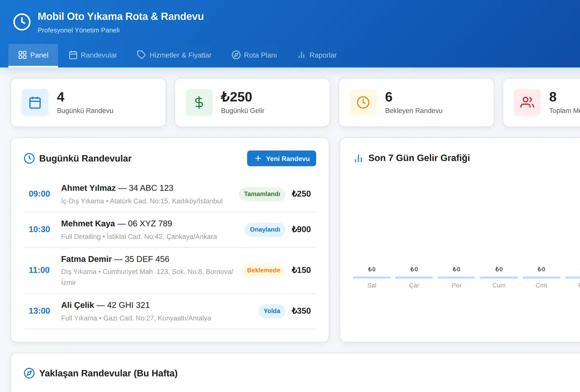Viewport: 580px width, 392px height.
Task: Click the Bugünkü Gelir card label
Action: (x=243, y=111)
